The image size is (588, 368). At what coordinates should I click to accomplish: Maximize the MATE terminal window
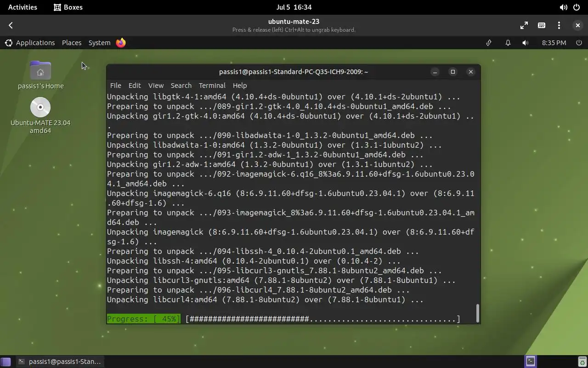click(x=453, y=72)
